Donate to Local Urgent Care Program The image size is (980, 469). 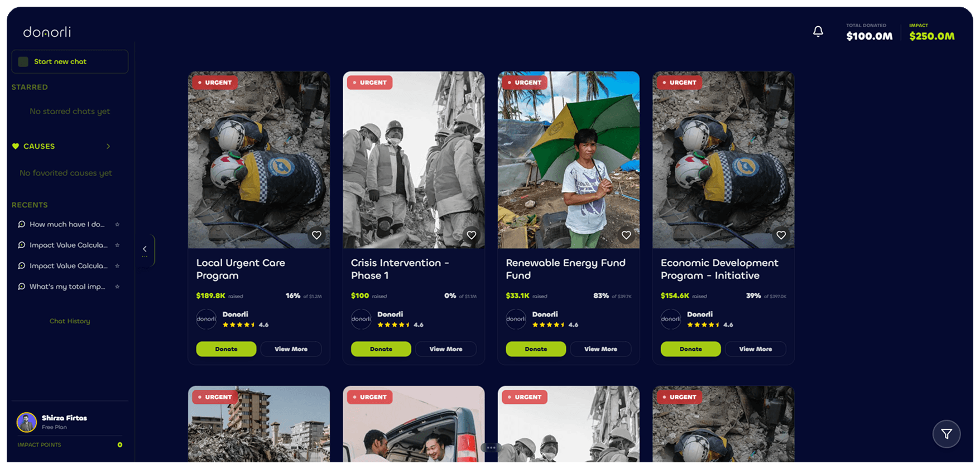[226, 349]
